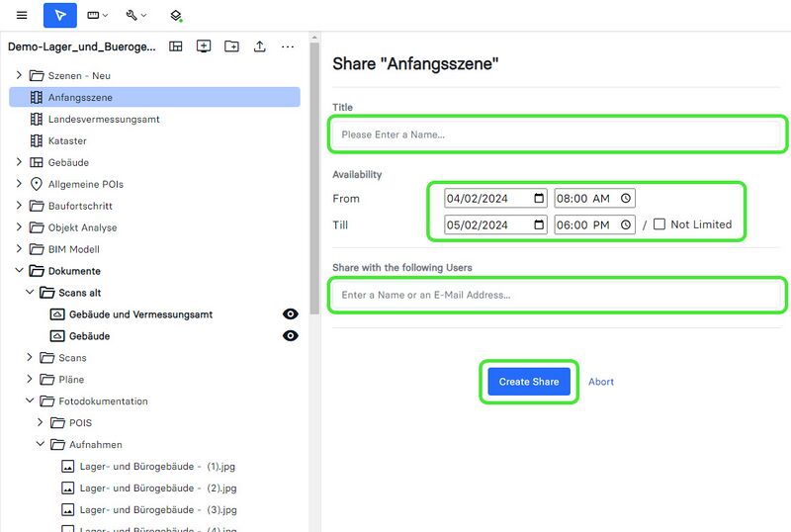Image resolution: width=791 pixels, height=532 pixels.
Task: Click the layers stack icon
Action: (176, 16)
